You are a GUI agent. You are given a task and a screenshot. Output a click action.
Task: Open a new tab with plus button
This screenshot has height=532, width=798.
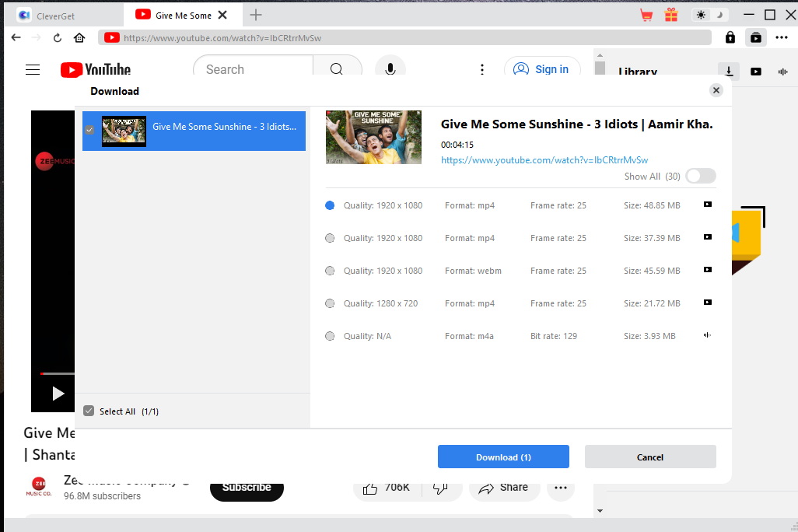coord(255,16)
